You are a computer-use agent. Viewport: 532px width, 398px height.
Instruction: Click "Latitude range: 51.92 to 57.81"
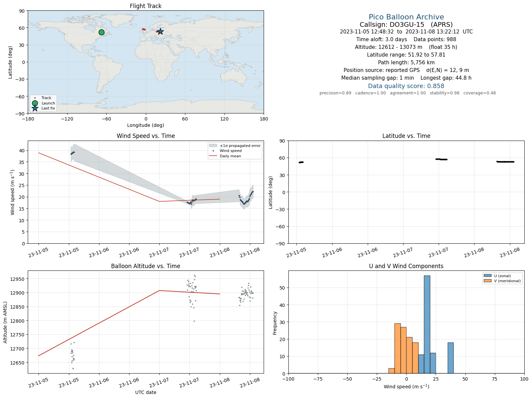406,55
